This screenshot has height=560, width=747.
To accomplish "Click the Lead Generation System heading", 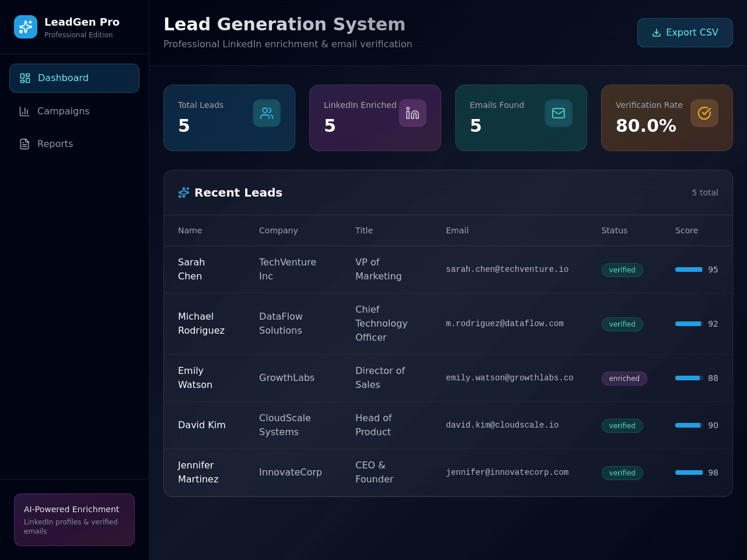I will pyautogui.click(x=284, y=24).
